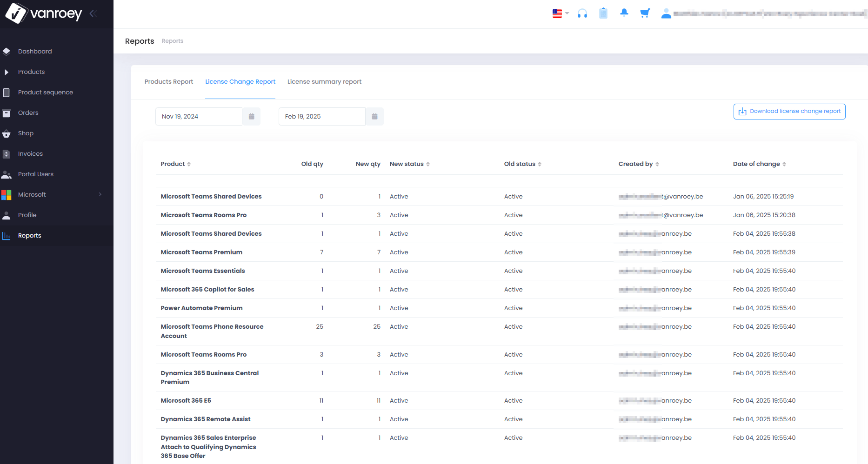Viewport: 868px width, 464px height.
Task: Select Microsoft Teams Essentials row name
Action: tap(203, 271)
